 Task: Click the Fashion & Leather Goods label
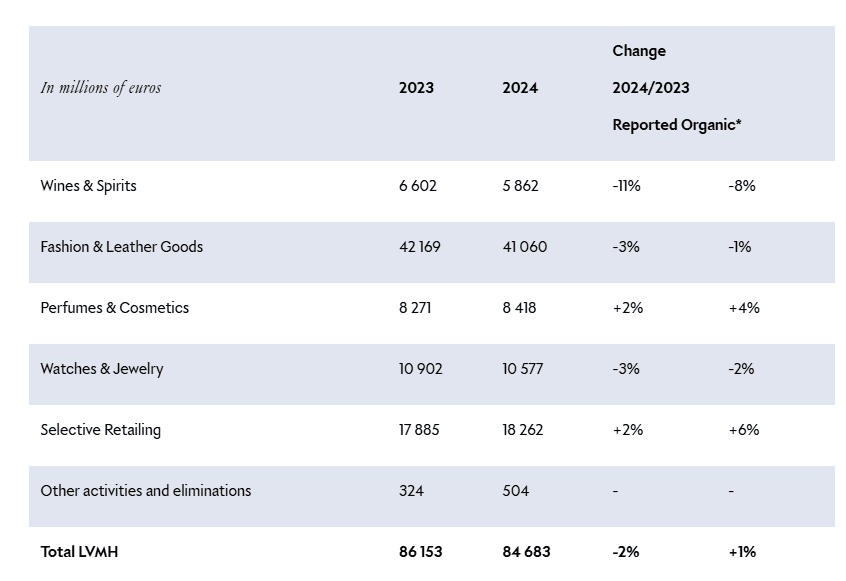pyautogui.click(x=121, y=247)
